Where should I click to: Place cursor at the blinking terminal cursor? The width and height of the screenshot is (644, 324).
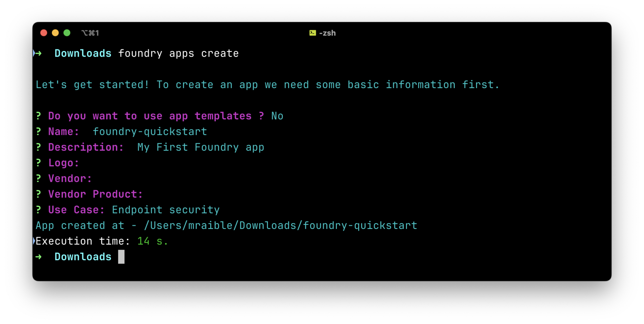click(x=122, y=257)
